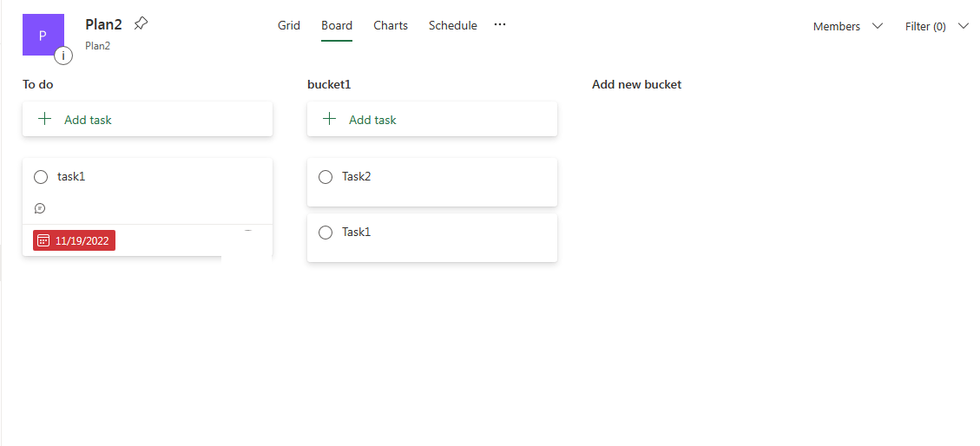Viewport: 980px width, 446px height.
Task: Mark Task1 in bucket1 as complete
Action: pyautogui.click(x=326, y=233)
